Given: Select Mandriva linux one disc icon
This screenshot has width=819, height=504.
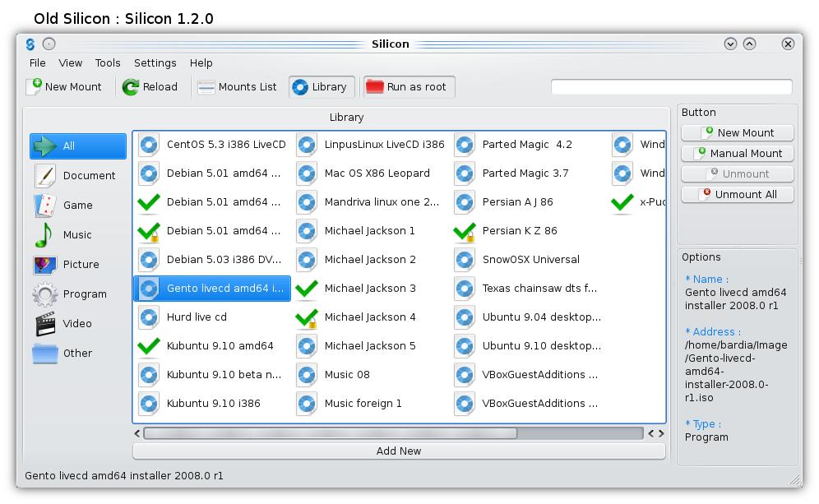Looking at the screenshot, I should click(307, 202).
